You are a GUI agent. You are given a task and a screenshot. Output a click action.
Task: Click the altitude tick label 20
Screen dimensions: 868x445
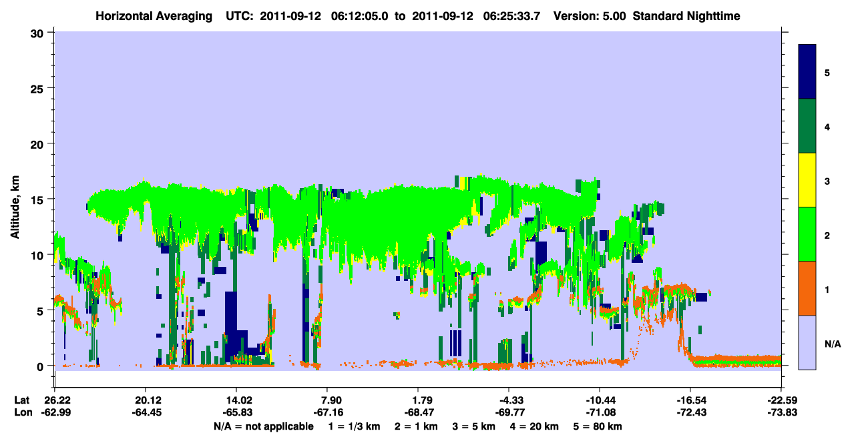(x=39, y=143)
